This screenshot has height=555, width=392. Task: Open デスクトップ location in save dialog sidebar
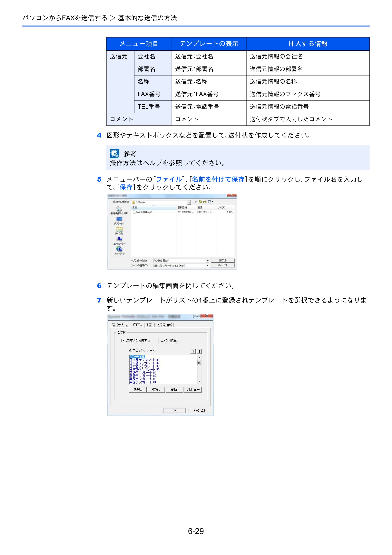click(119, 221)
